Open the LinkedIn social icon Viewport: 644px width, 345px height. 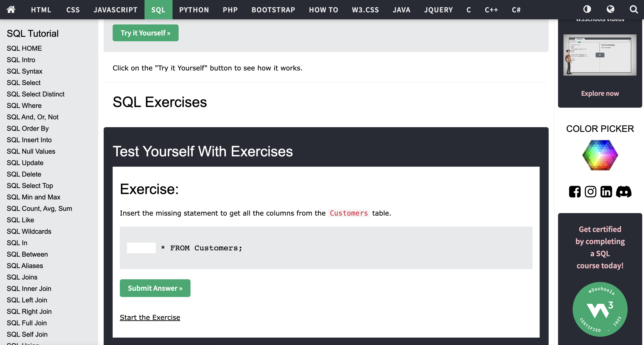[x=606, y=192]
